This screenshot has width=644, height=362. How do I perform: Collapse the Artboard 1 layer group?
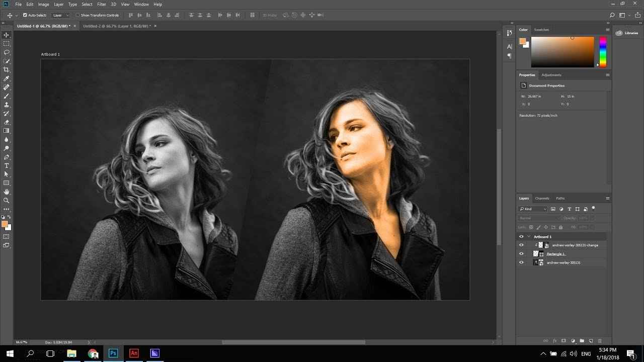(528, 236)
